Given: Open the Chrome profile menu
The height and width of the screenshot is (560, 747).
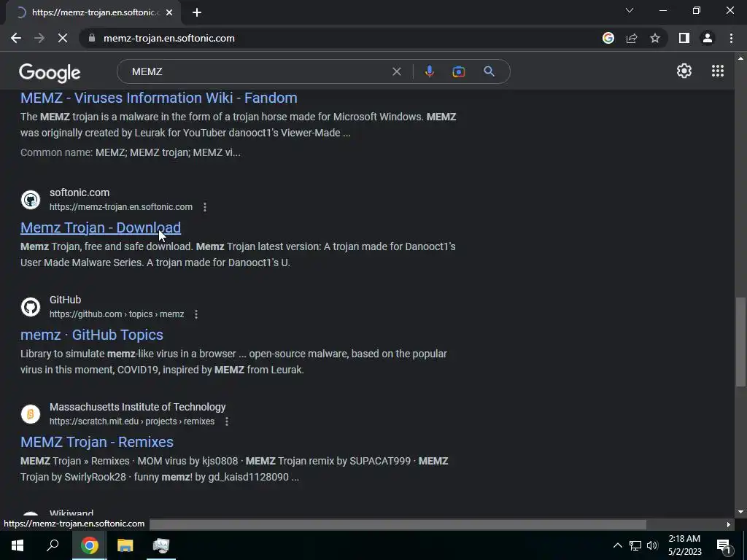Looking at the screenshot, I should pos(708,38).
